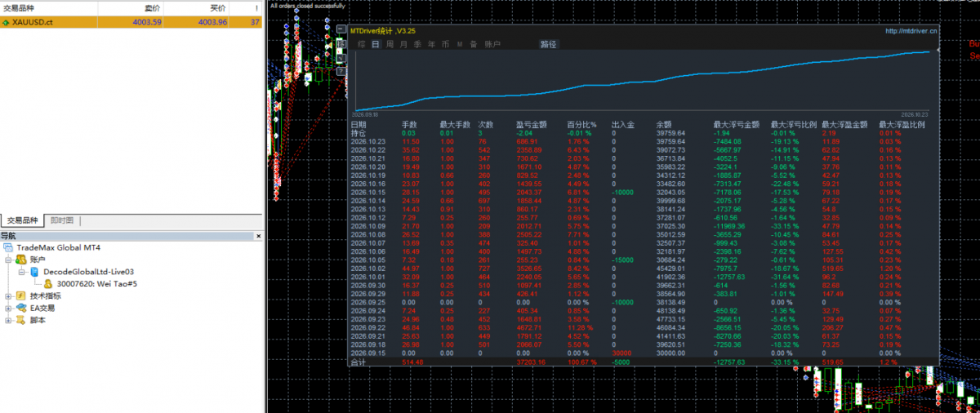Click the 余额 column header
Screen dimensions: 980x413
[x=664, y=124]
